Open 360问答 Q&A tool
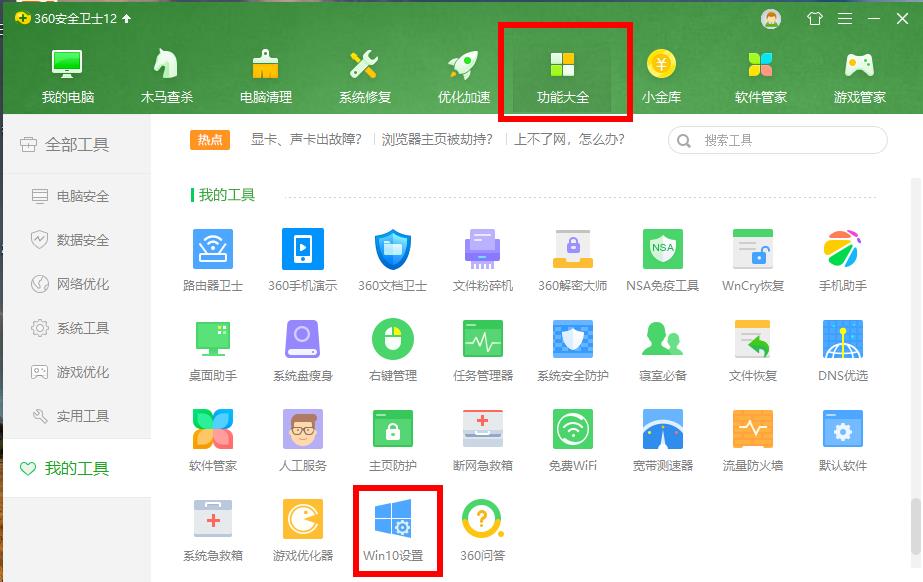 pyautogui.click(x=483, y=530)
